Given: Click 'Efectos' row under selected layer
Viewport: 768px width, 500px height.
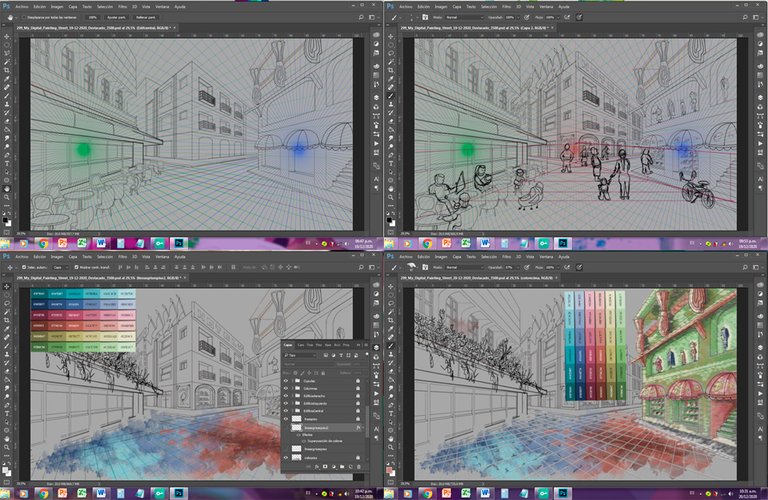Looking at the screenshot, I should click(x=308, y=434).
